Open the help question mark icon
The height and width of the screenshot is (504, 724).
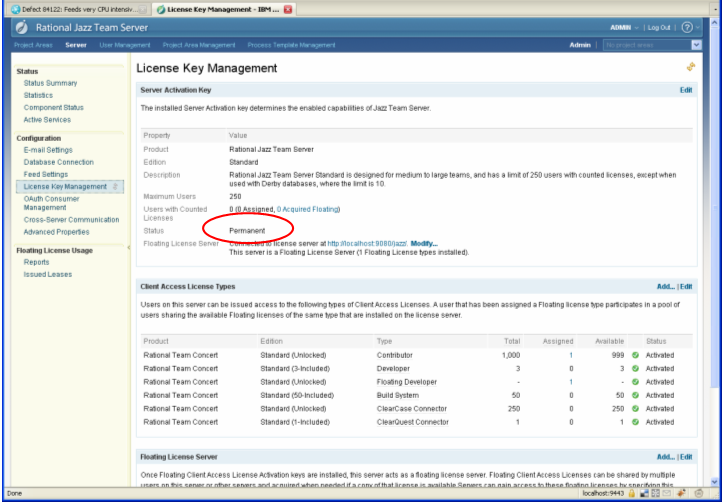pyautogui.click(x=687, y=28)
